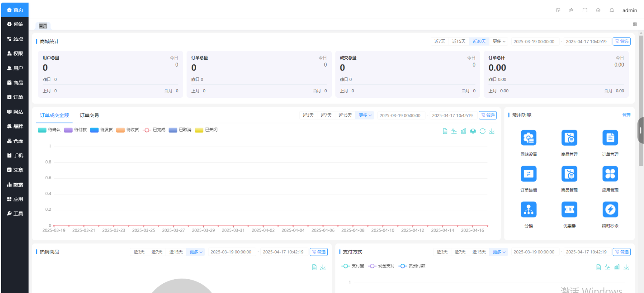Switch 支付方式 chart to bar view icon
644x293 pixels.
point(617,267)
